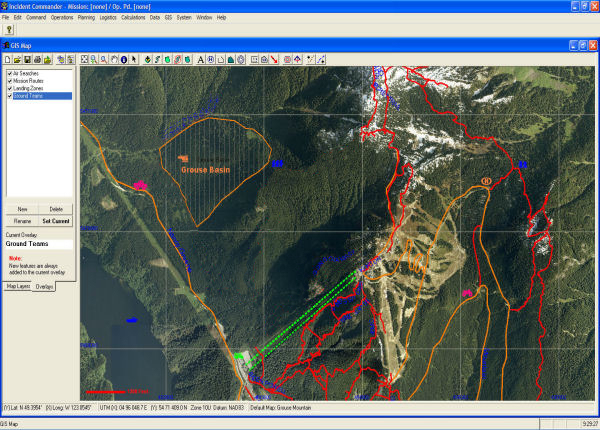Click the UTM coordinates in status bar
Screen dimensions: 600x430
coord(143,408)
